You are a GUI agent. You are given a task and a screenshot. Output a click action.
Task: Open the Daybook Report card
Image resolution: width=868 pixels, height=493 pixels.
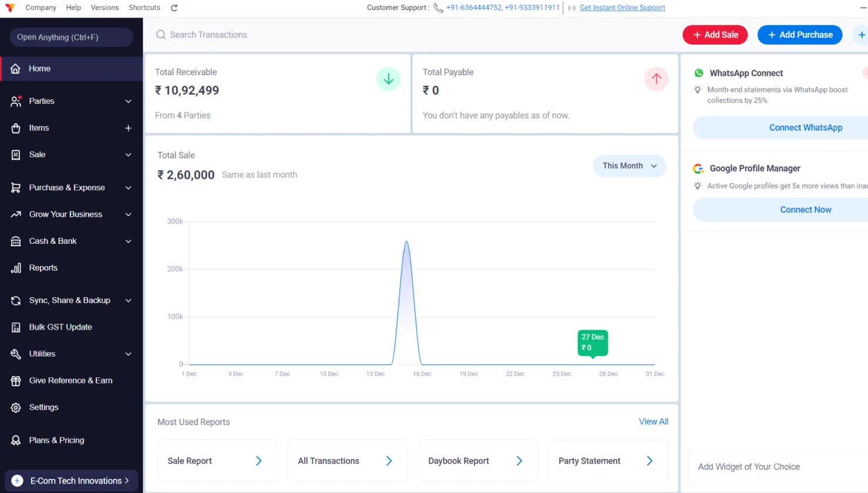[x=477, y=461]
